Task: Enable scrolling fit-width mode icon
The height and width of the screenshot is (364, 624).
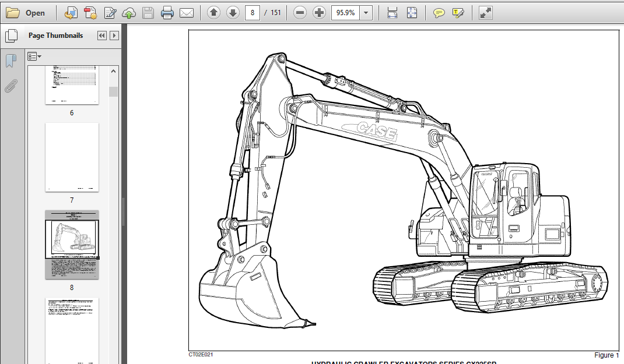Action: 392,13
